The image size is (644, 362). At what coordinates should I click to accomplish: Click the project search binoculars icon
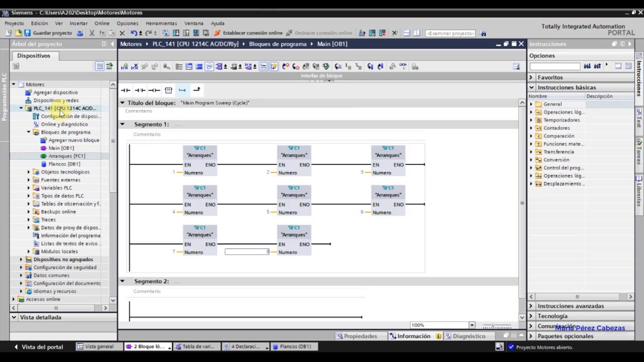483,33
